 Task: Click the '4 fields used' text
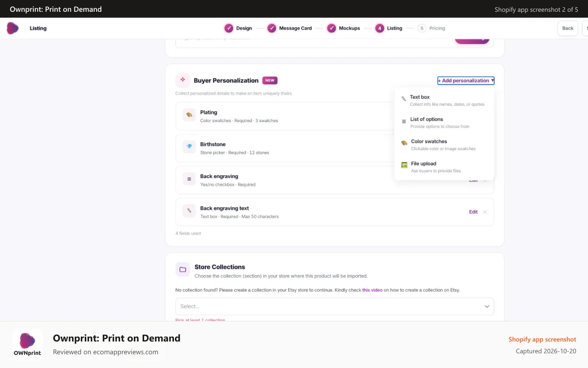pos(188,234)
